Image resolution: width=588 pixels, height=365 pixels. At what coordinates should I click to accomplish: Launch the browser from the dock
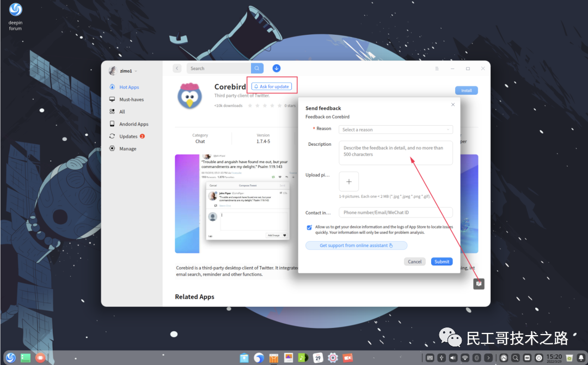coord(259,358)
